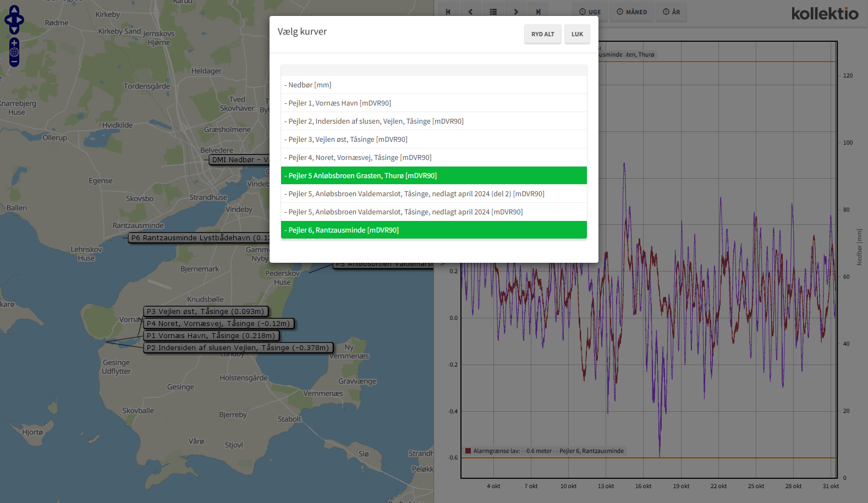Zoom out on the map
Viewport: 868px width, 503px height.
click(x=14, y=62)
